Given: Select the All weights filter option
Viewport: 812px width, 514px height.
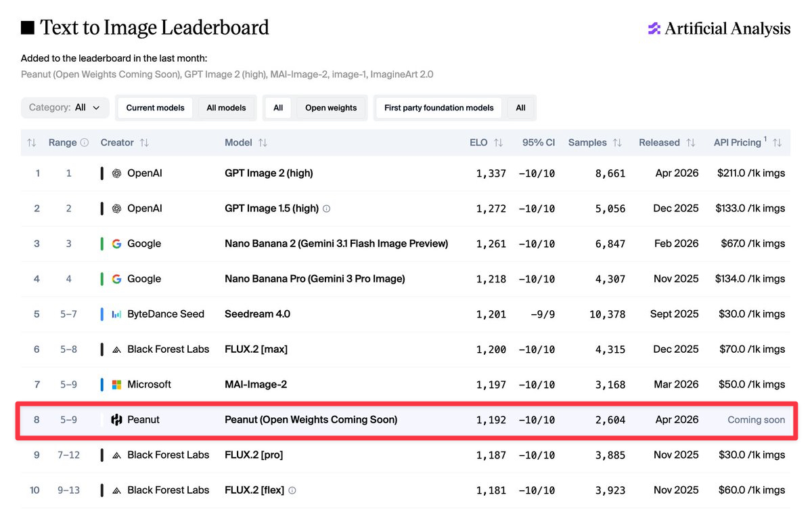Looking at the screenshot, I should 278,108.
